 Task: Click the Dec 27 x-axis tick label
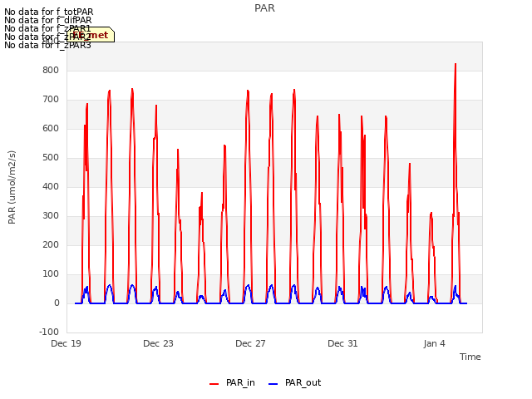point(250,343)
